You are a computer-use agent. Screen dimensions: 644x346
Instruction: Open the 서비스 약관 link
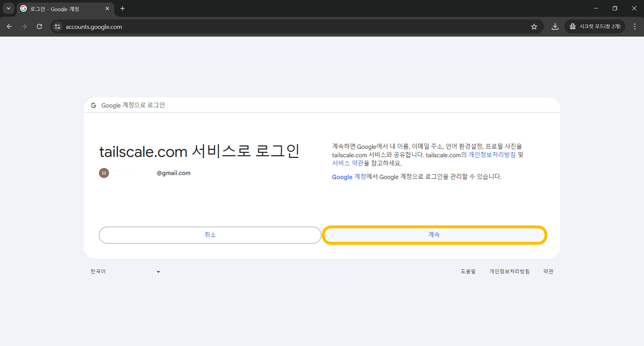point(348,163)
